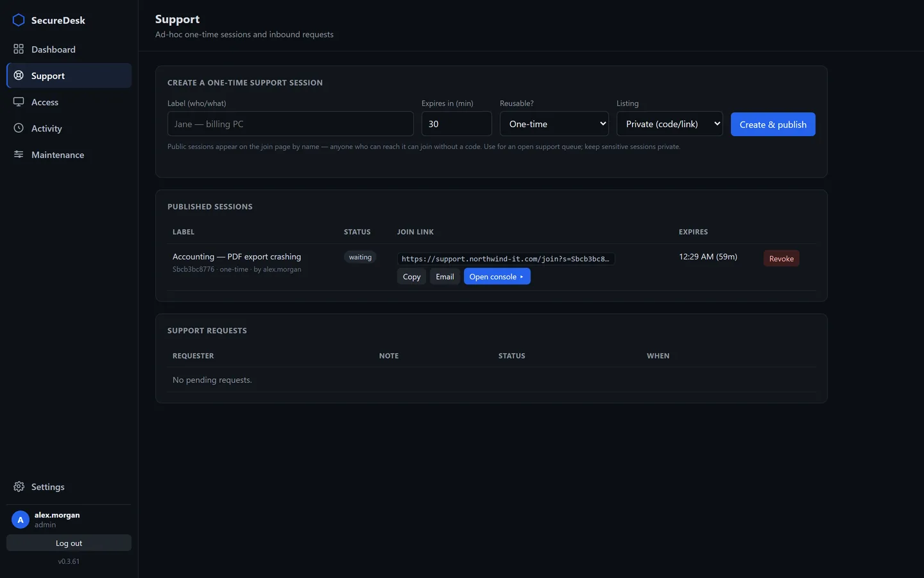This screenshot has height=578, width=924.
Task: Click the LABEL column header
Action: [x=184, y=232]
